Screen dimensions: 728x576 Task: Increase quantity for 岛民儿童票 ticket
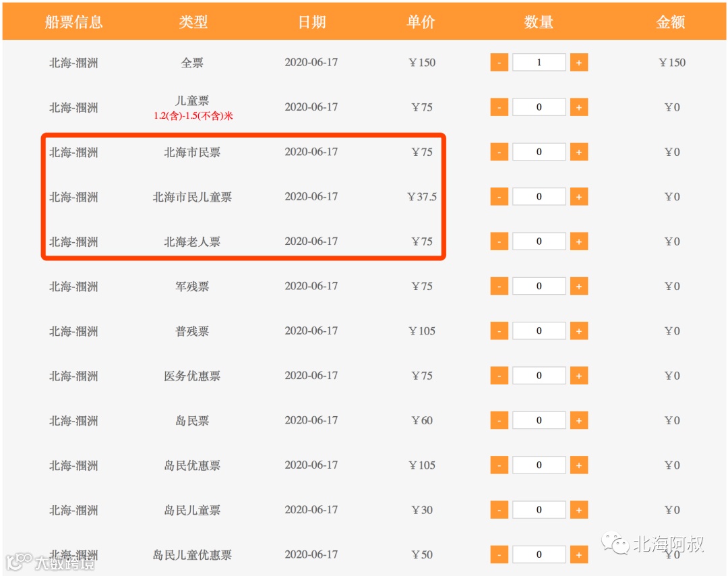[579, 510]
